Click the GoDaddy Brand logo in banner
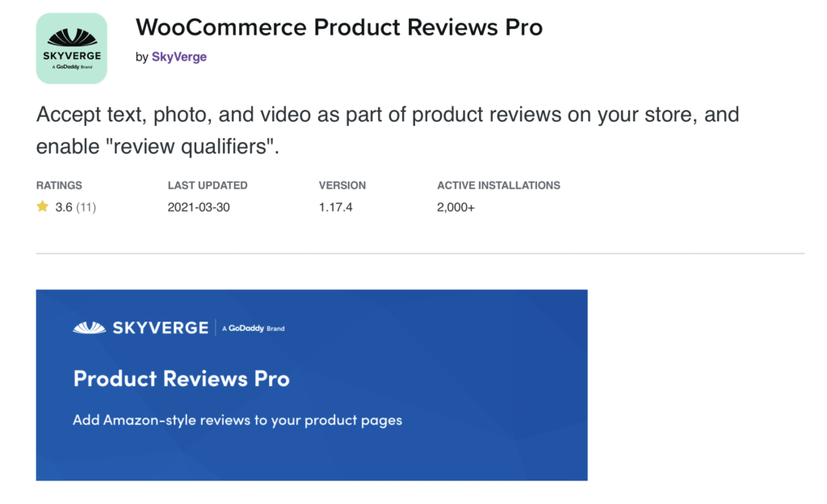This screenshot has height=504, width=827. click(x=253, y=329)
